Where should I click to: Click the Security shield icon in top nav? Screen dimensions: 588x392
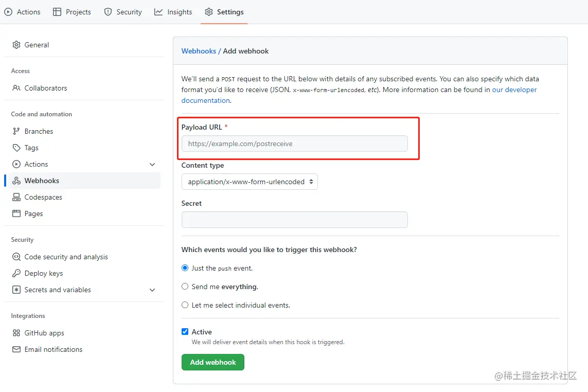(108, 12)
